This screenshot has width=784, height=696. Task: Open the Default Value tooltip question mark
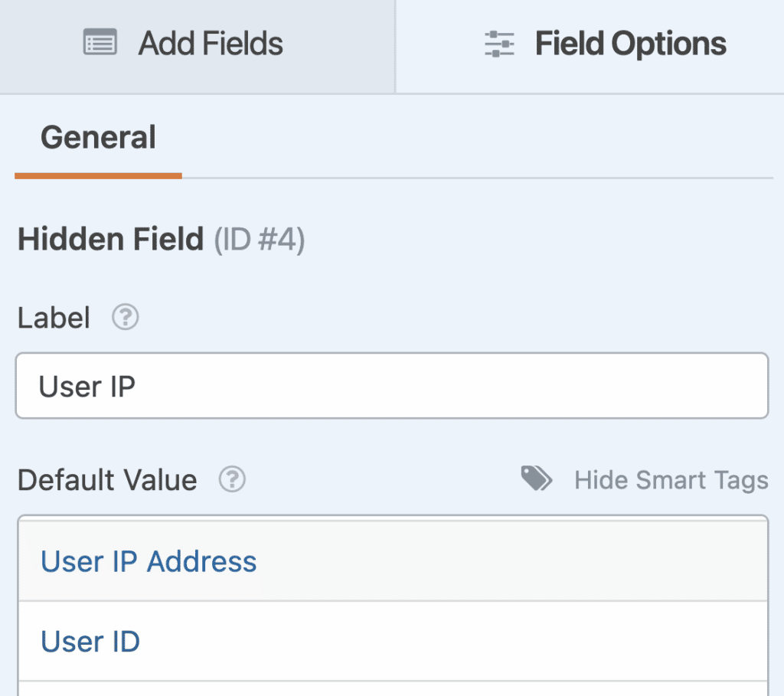point(231,480)
